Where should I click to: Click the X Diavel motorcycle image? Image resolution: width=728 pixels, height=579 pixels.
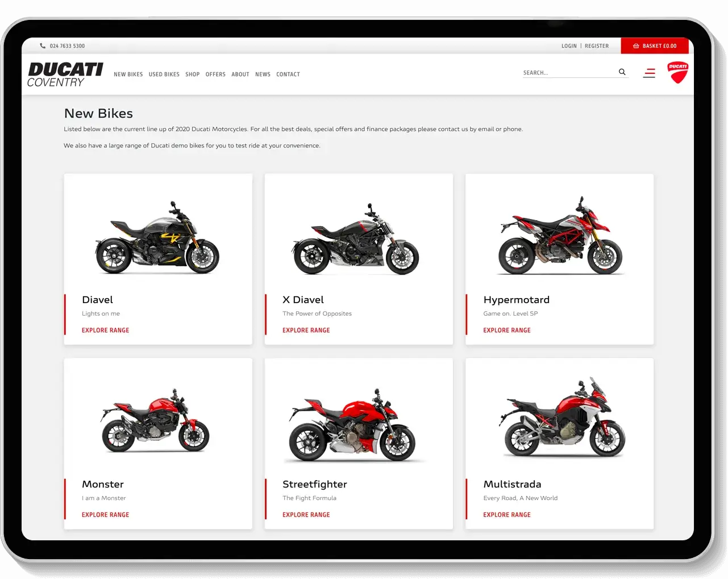[357, 239]
